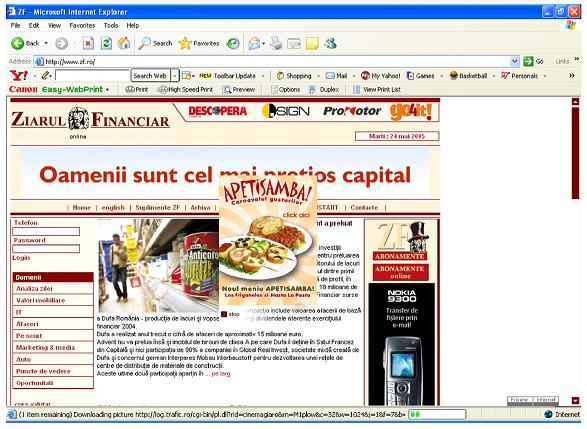Viewport: 587px width, 429px height.
Task: Click the Telefon input field
Action: [46, 231]
